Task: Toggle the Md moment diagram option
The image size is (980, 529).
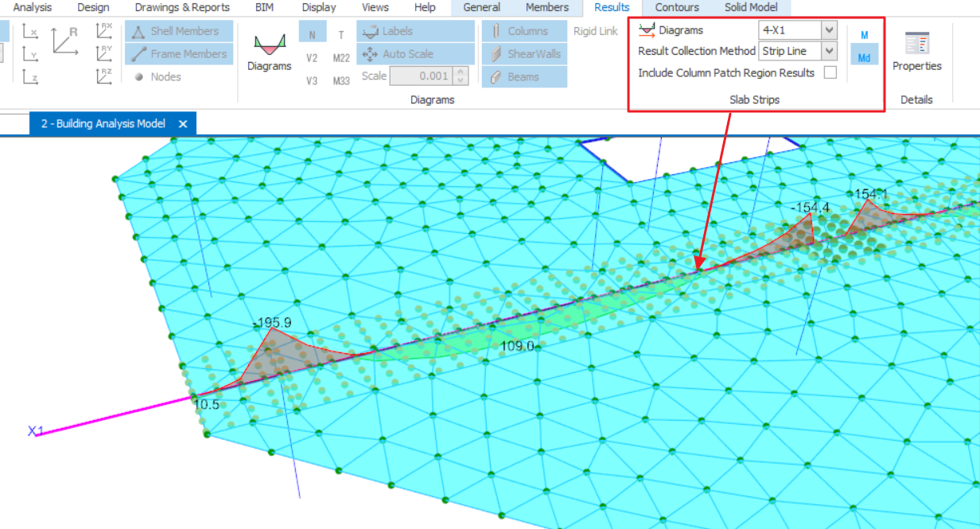Action: point(864,57)
